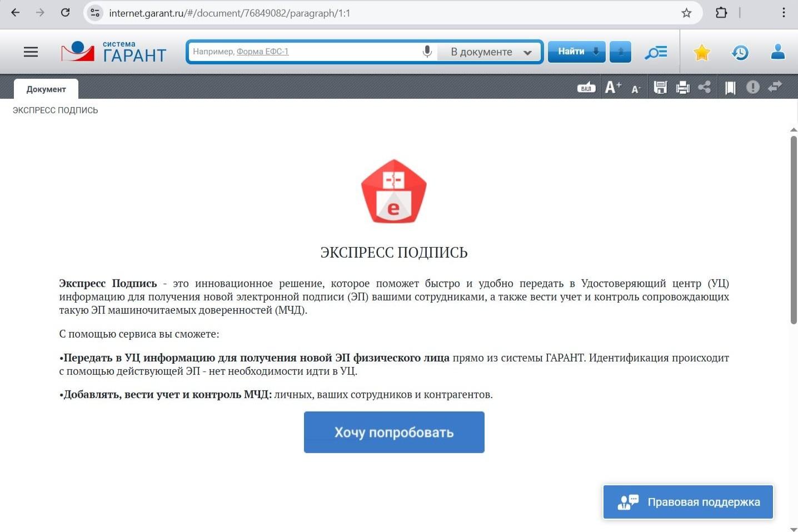Open 'Правовая поддержка' legal support chat

(688, 502)
